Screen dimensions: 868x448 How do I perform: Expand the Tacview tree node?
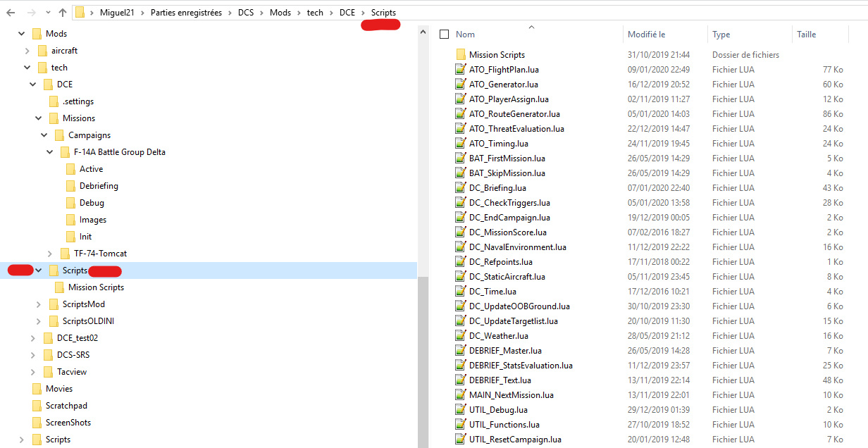32,372
